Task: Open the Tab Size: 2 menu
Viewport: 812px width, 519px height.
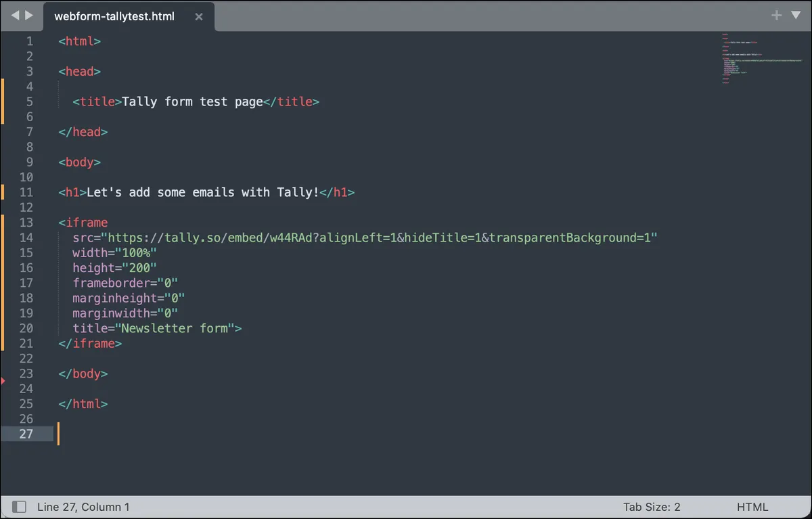Action: (652, 507)
